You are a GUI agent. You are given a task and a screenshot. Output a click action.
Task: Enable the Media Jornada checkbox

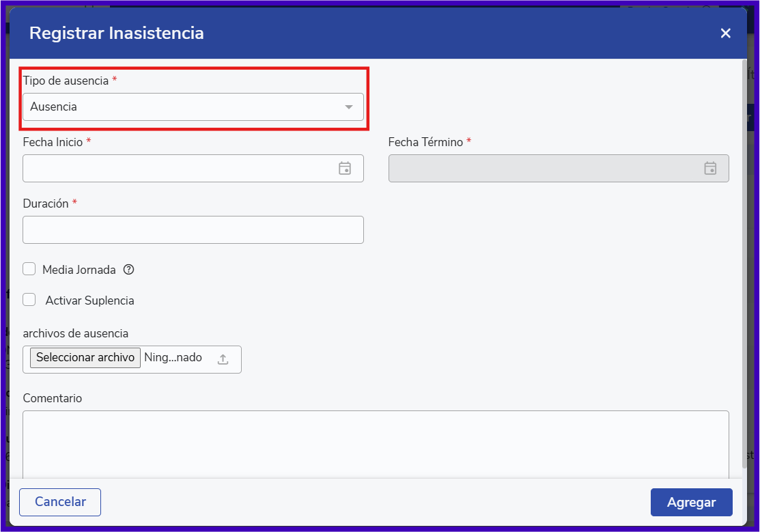coord(29,269)
